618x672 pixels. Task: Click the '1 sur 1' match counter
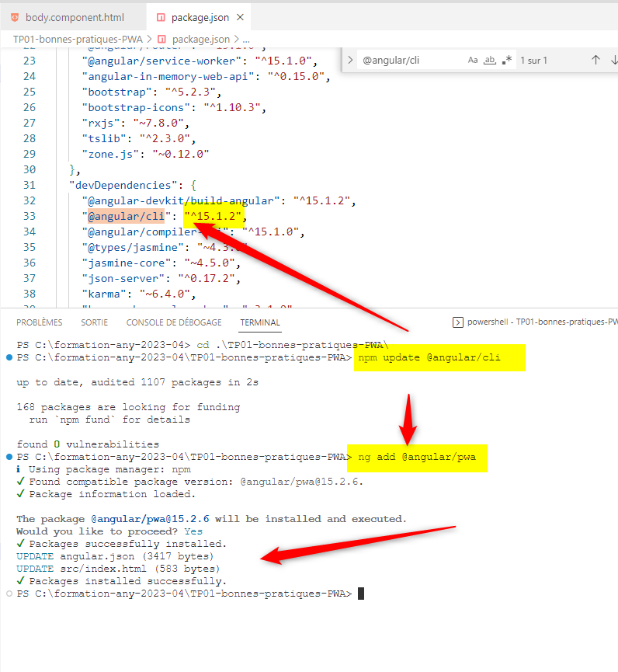tap(533, 61)
